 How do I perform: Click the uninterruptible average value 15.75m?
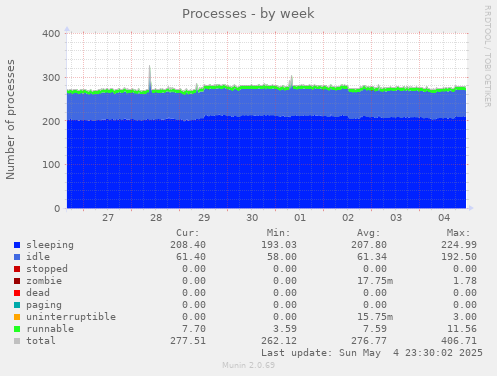pos(375,317)
